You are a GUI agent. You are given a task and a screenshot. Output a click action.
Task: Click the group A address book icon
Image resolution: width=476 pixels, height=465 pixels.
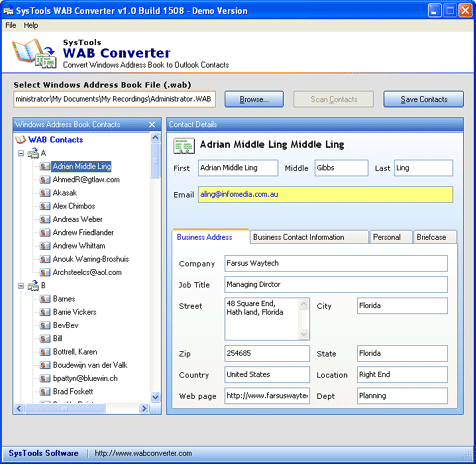(x=33, y=153)
